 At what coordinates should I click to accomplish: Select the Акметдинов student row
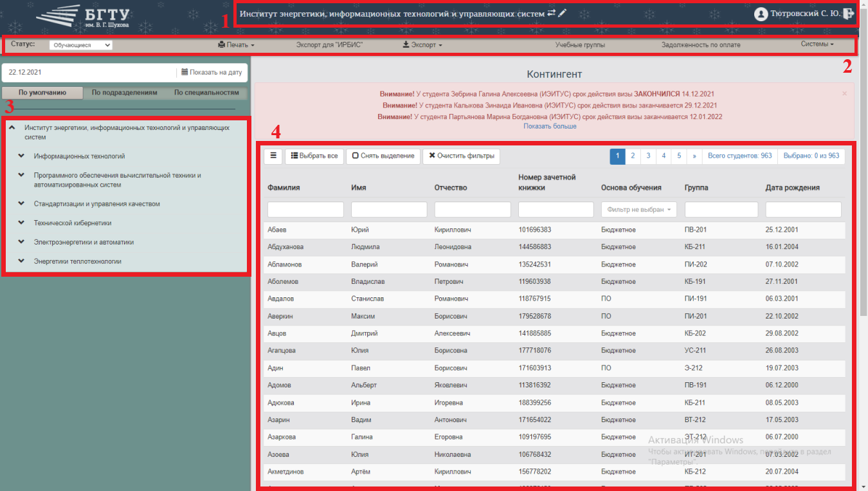554,472
